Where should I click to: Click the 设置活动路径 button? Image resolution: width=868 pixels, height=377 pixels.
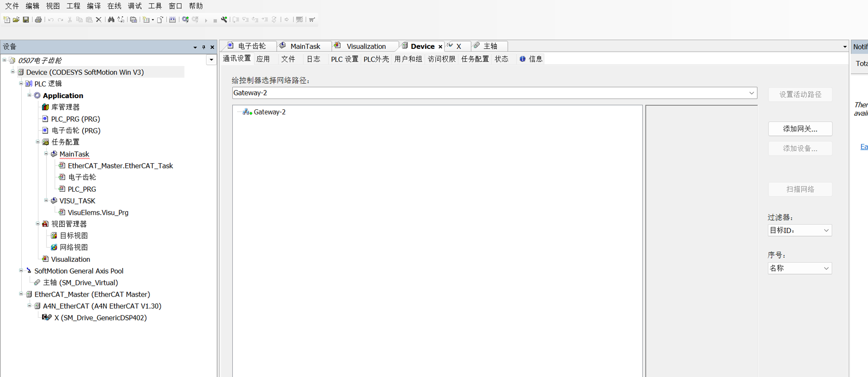[800, 94]
